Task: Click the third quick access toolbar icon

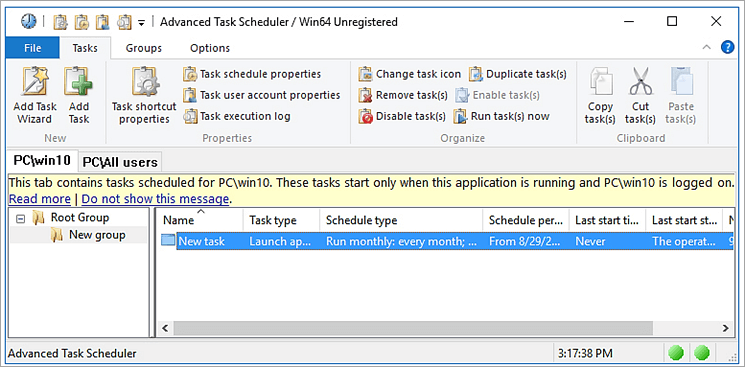Action: pos(103,22)
